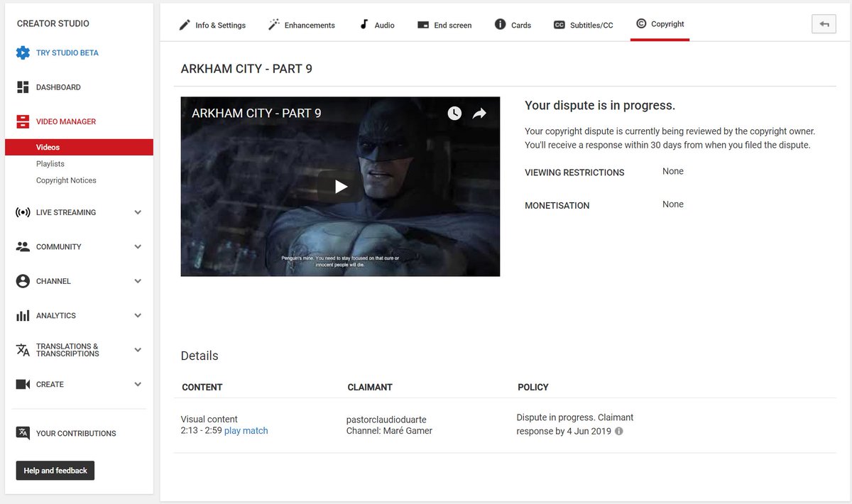The width and height of the screenshot is (852, 504).
Task: Select Videos in the sidebar
Action: [x=79, y=148]
